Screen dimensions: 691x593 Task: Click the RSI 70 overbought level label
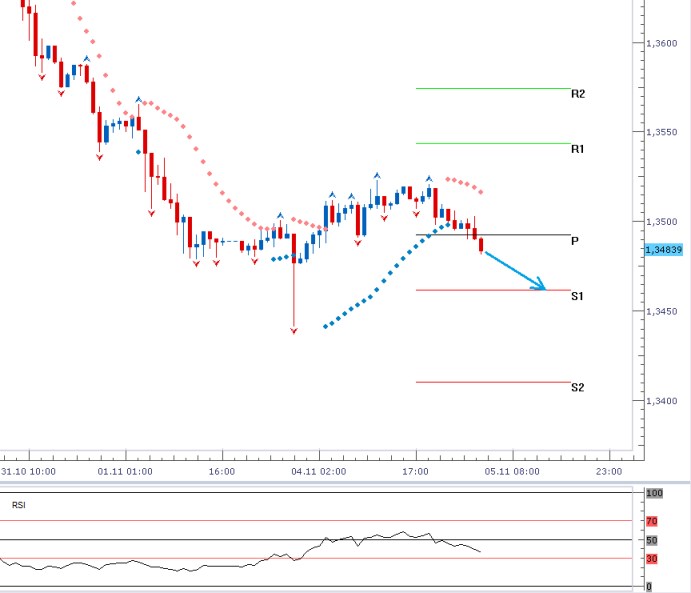coord(652,521)
